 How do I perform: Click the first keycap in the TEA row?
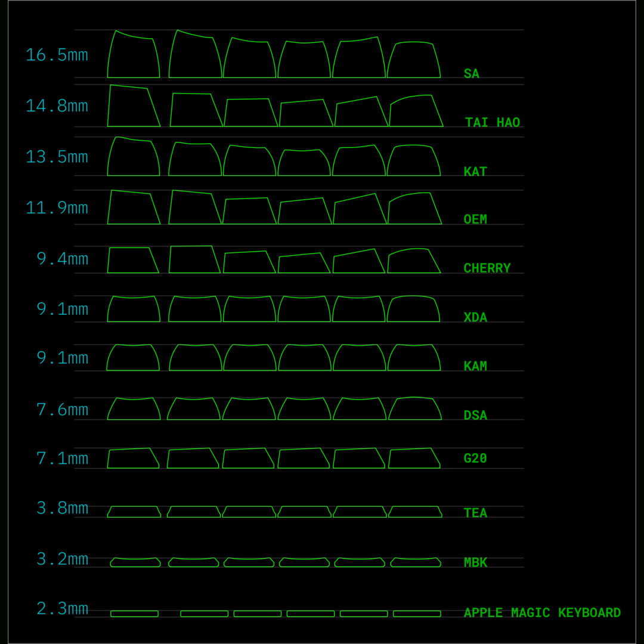[134, 512]
